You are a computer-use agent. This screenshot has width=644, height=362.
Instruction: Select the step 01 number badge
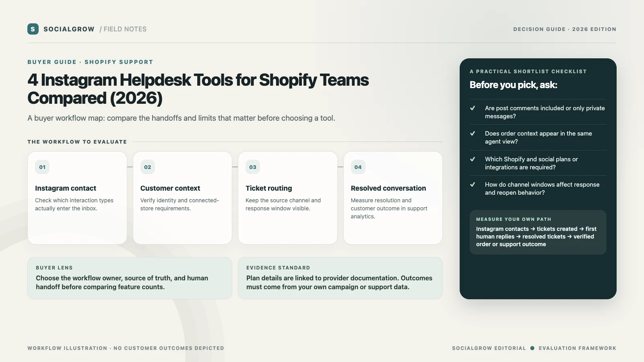coord(42,167)
